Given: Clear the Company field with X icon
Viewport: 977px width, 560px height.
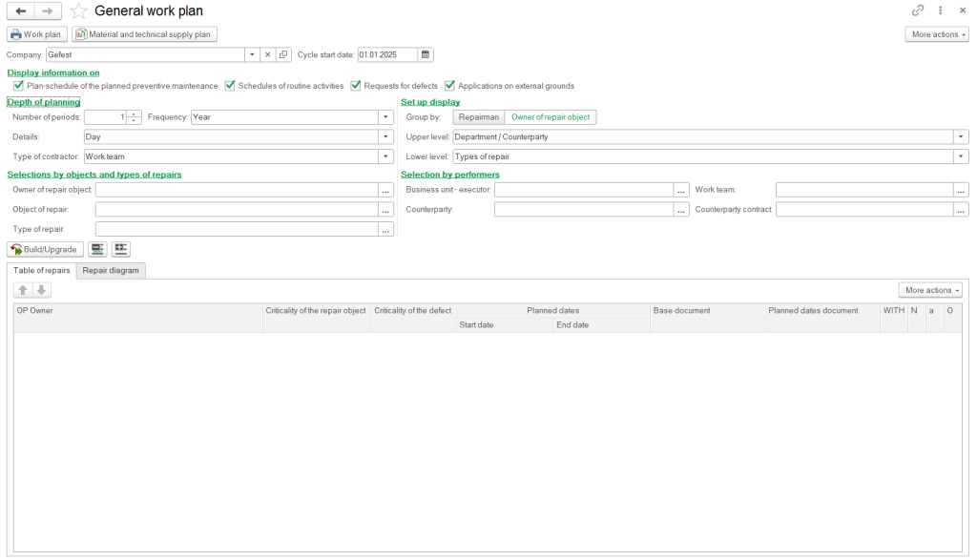Looking at the screenshot, I should 268,55.
